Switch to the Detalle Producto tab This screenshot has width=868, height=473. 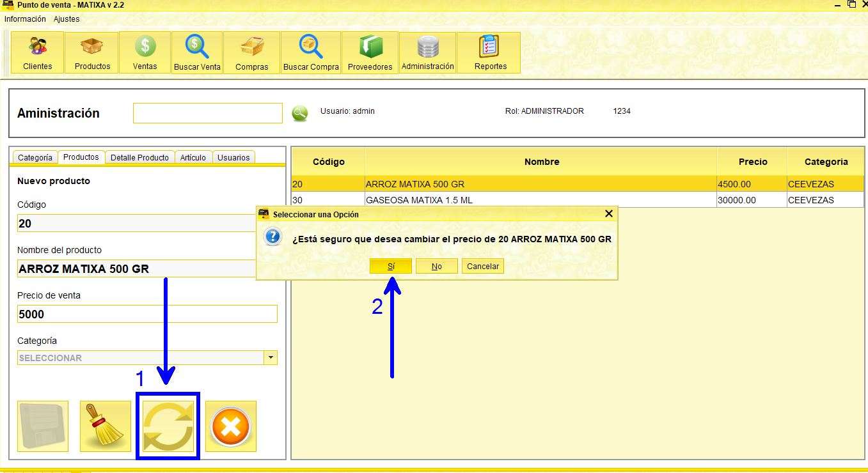139,157
